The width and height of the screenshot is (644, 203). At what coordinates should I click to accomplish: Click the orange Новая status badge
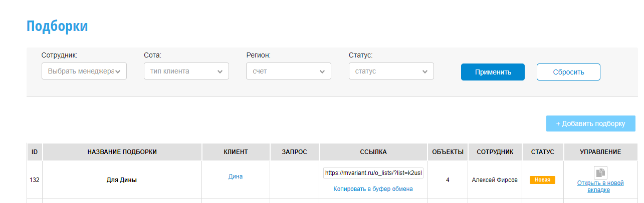click(x=542, y=180)
